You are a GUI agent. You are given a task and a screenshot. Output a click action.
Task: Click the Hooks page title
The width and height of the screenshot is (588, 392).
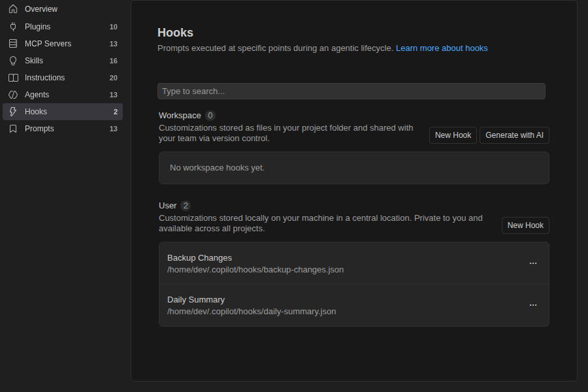point(175,33)
